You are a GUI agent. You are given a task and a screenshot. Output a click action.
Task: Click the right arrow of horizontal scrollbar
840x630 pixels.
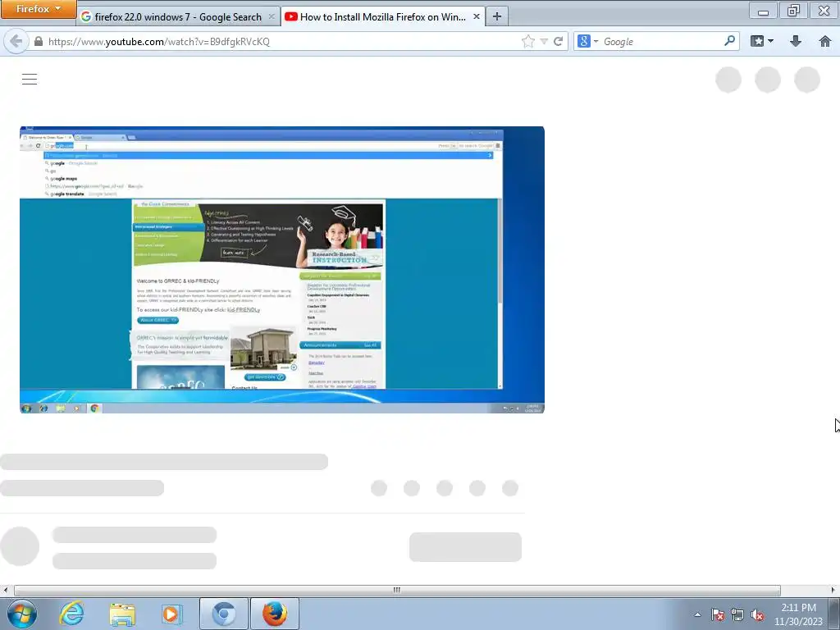click(x=833, y=590)
